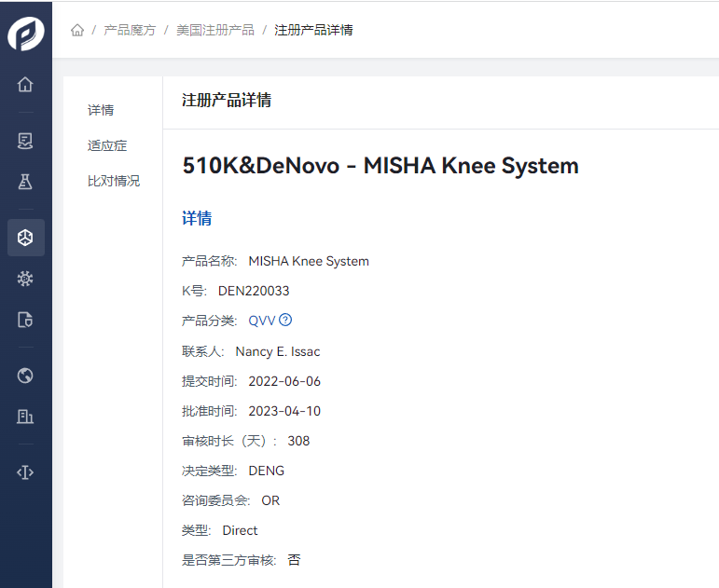
Task: Jump to 适应症 section in side nav
Action: (x=107, y=145)
